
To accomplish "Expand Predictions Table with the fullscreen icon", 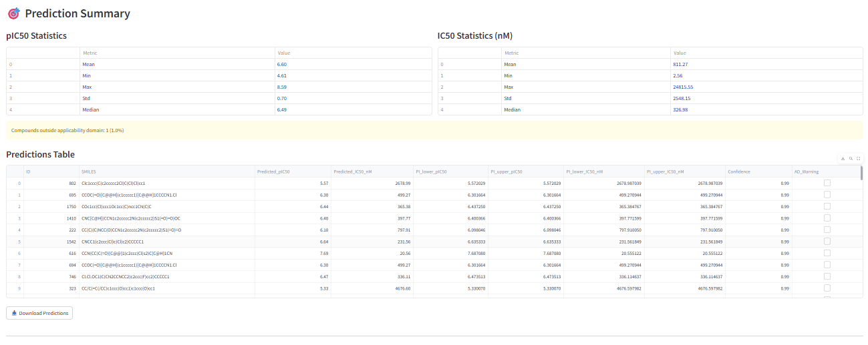I will click(x=859, y=159).
